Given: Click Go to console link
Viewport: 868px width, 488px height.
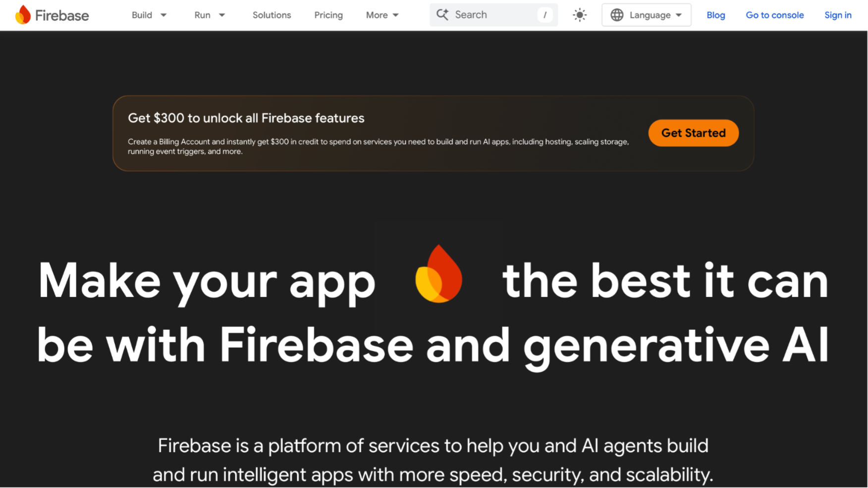Looking at the screenshot, I should pyautogui.click(x=774, y=15).
